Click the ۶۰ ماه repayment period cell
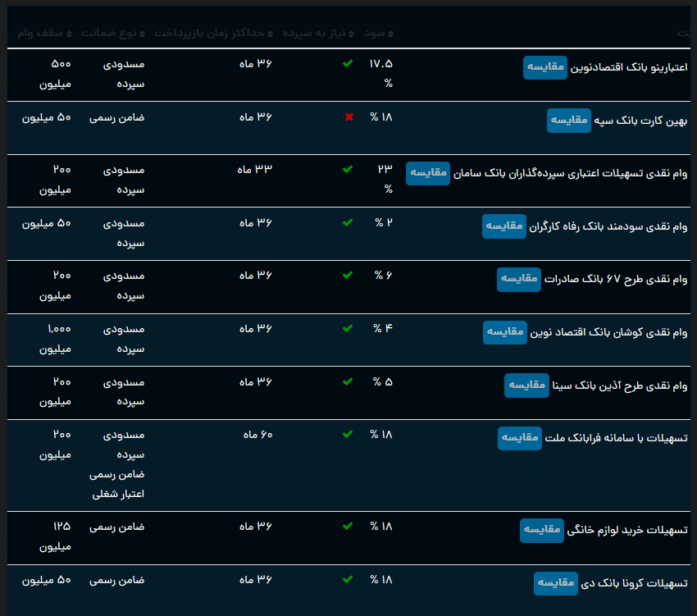Viewport: 697px width, 616px height. (x=257, y=435)
